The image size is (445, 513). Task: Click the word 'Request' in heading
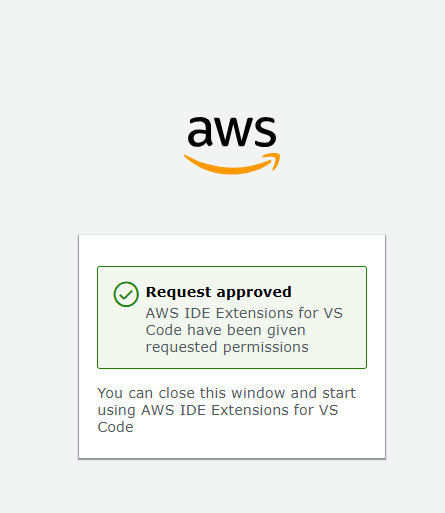(x=179, y=292)
